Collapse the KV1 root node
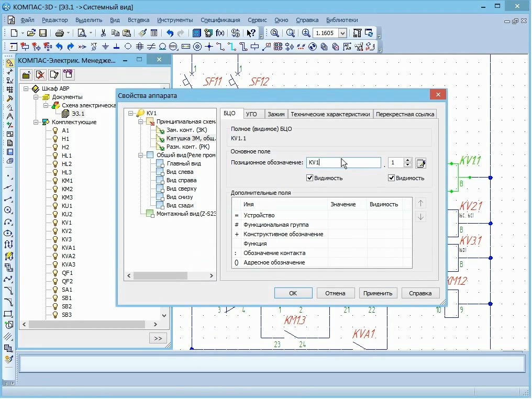The image size is (532, 399). [x=130, y=113]
